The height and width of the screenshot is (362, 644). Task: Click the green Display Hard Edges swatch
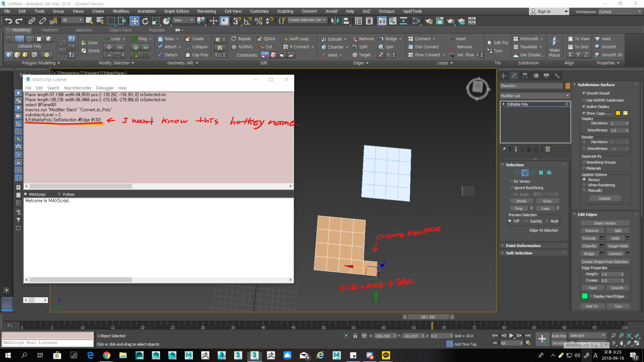(x=585, y=296)
